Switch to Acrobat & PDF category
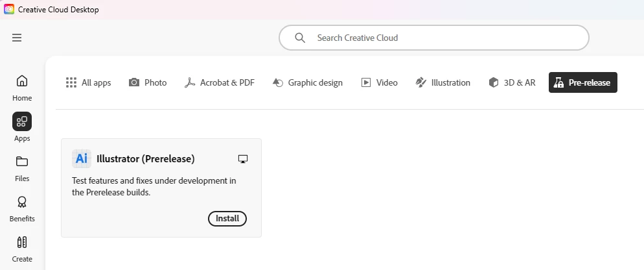The image size is (644, 270). [220, 82]
